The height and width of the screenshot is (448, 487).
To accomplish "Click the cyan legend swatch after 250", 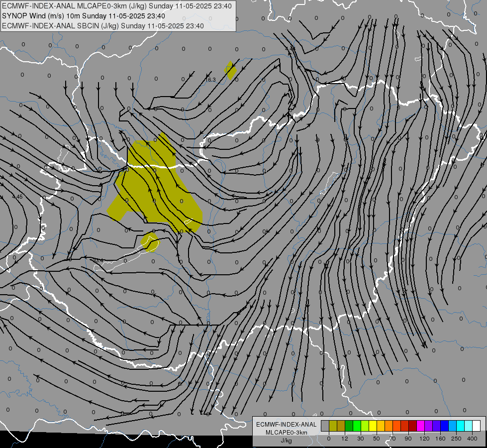I will point(461,426).
